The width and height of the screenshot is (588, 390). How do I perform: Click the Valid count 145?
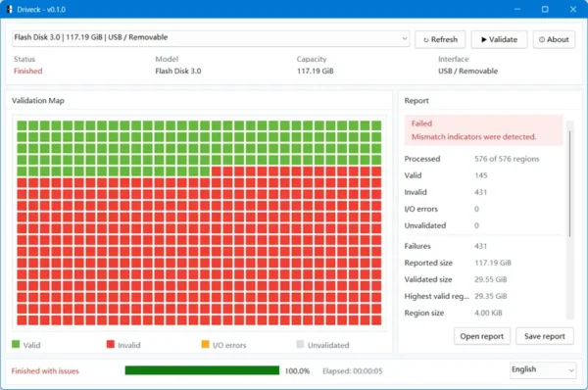[x=481, y=175]
